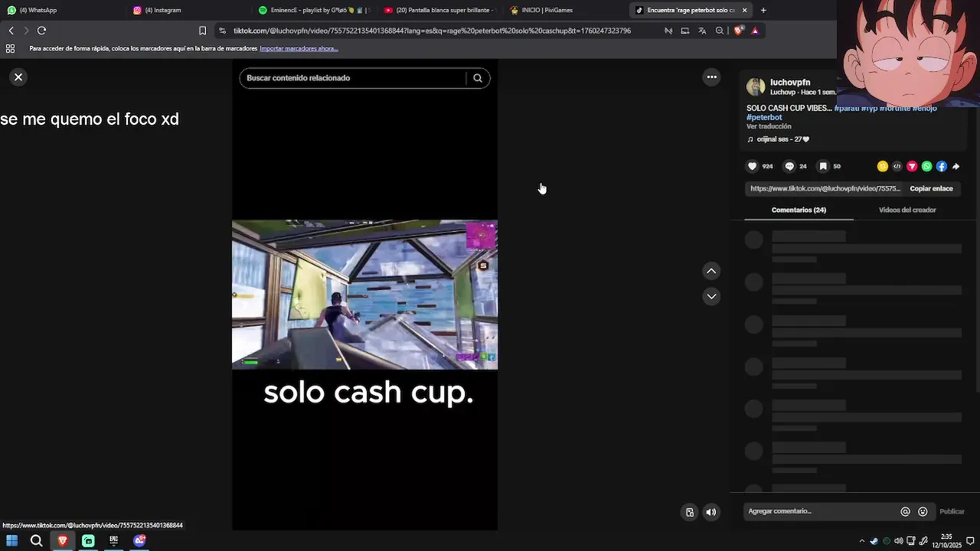Click the embed code icon
Image resolution: width=980 pixels, height=551 pixels.
click(x=897, y=166)
